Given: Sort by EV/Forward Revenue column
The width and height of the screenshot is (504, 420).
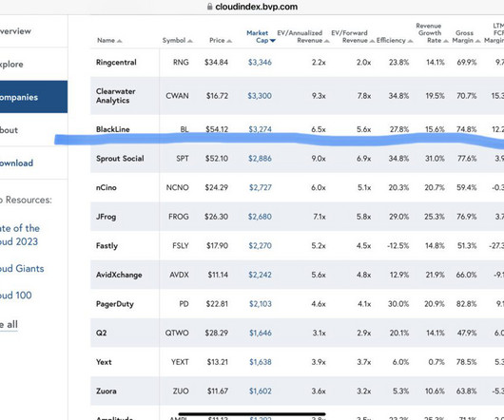Looking at the screenshot, I should pyautogui.click(x=353, y=37).
